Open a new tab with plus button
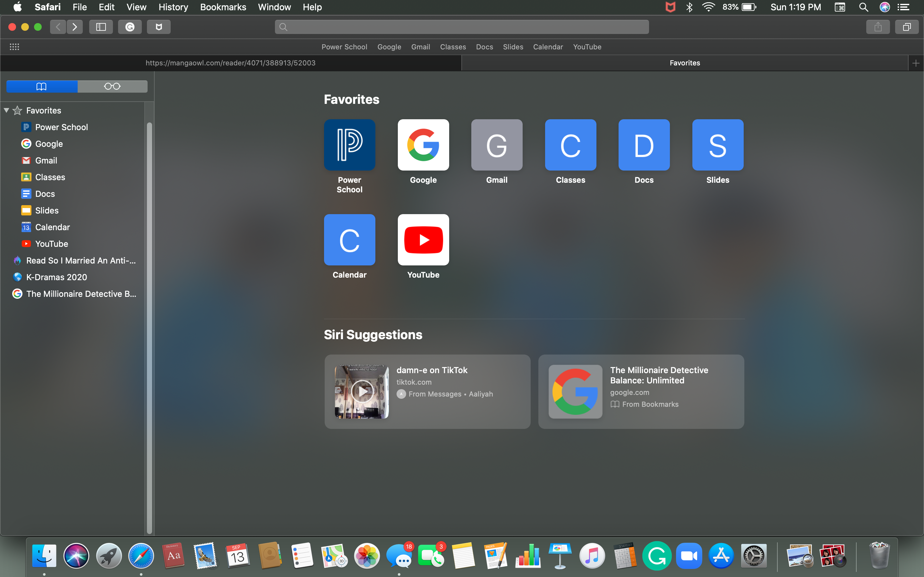The height and width of the screenshot is (577, 924). click(x=916, y=63)
